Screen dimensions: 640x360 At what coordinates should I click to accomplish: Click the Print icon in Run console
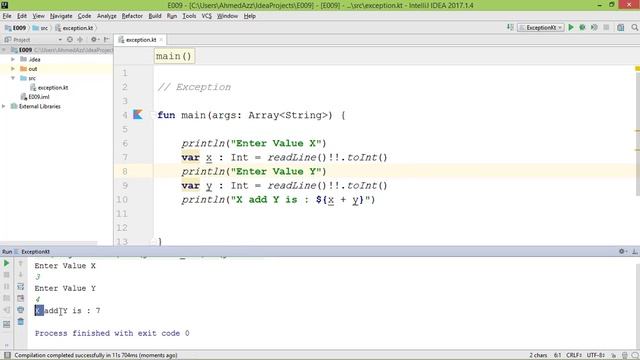pos(20,310)
